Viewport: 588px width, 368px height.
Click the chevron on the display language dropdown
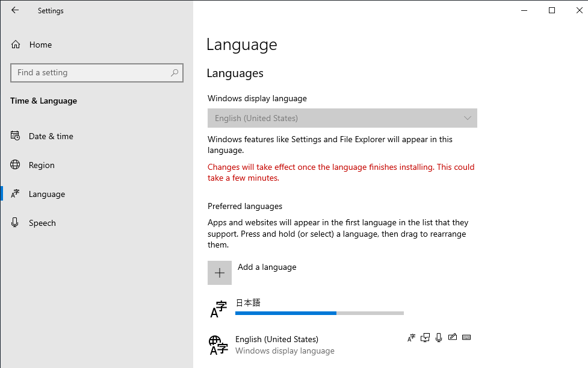[467, 118]
